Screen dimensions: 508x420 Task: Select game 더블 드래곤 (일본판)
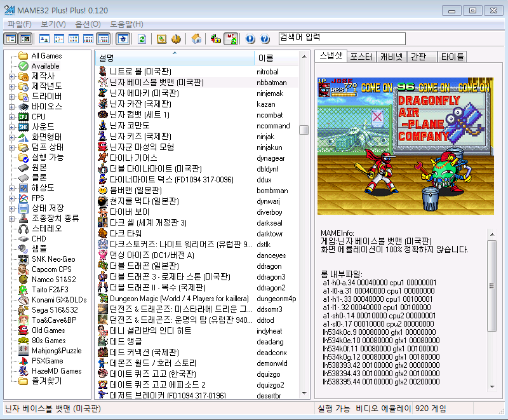(x=144, y=266)
